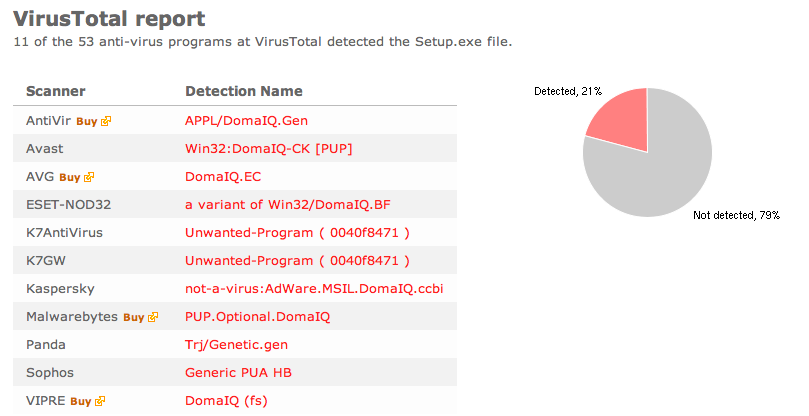Click external link icon beside Malwarebytes Buy

coord(153,317)
